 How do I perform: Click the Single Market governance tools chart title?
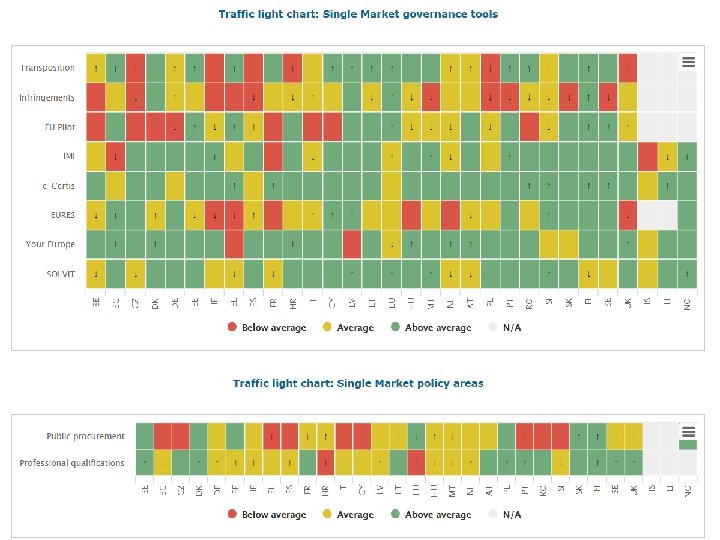click(358, 14)
